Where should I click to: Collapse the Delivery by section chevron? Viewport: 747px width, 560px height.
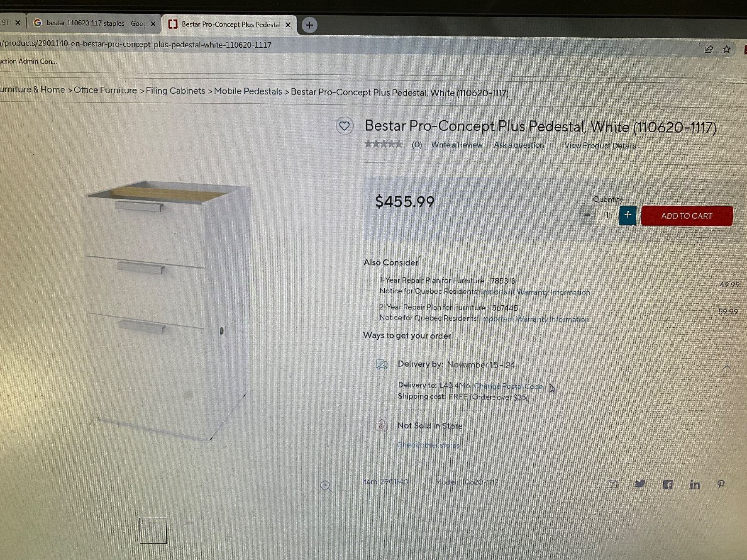tap(727, 368)
